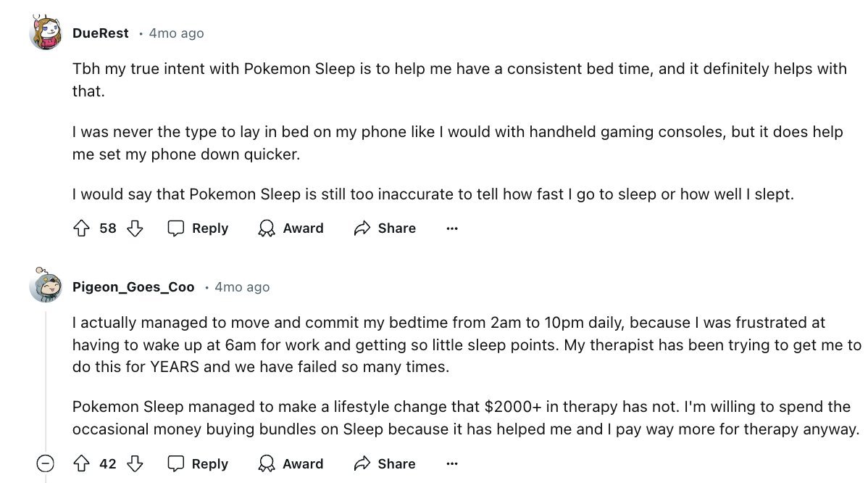Reply to Pigeon_Goes_Coo's comment
The image size is (868, 483).
[198, 464]
